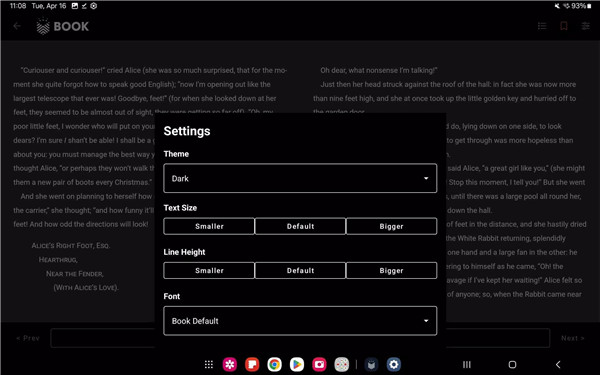Open the table of contents list icon
This screenshot has height=375, width=600.
542,26
